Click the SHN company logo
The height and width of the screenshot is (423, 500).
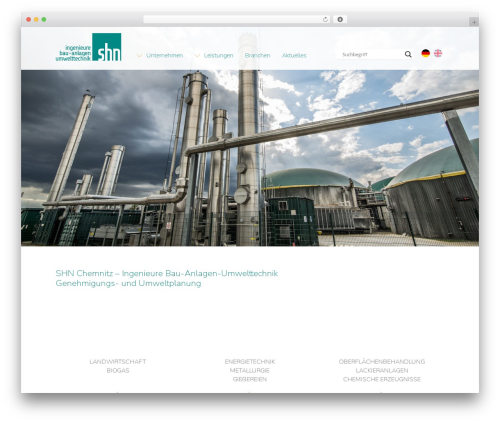(x=88, y=47)
